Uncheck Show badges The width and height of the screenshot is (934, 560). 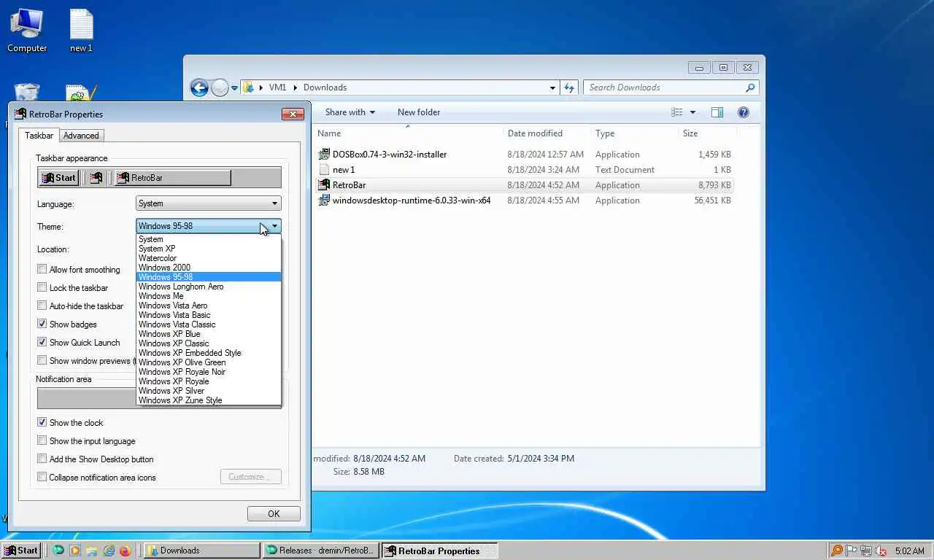pos(42,324)
